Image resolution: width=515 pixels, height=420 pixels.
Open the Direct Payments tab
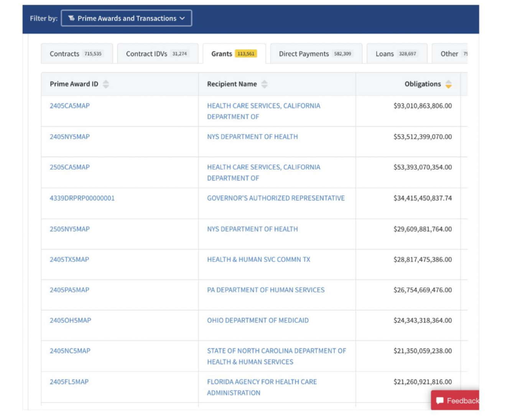pos(316,54)
